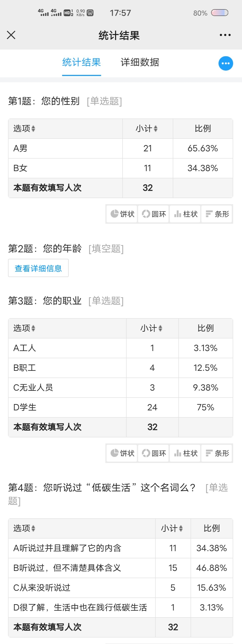Image resolution: width=242 pixels, height=644 pixels.
Task: Show bar chart (条形) for question 3
Action: coord(217,453)
